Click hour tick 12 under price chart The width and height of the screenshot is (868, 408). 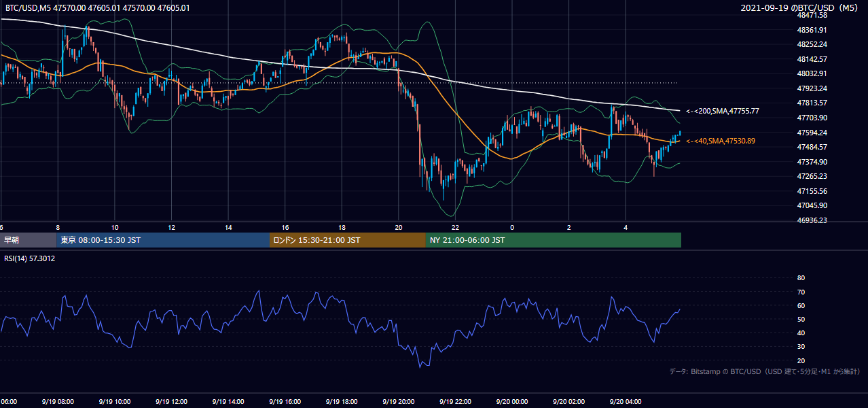point(171,227)
